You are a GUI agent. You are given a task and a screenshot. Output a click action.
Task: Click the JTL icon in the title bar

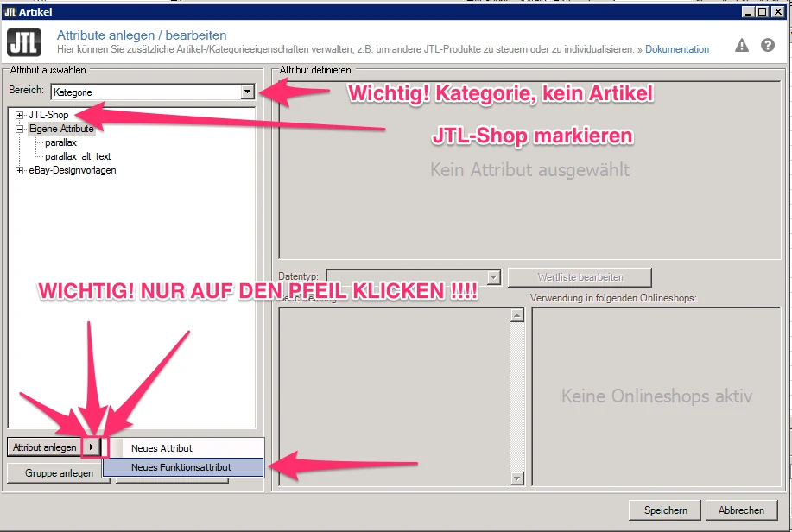tap(10, 12)
